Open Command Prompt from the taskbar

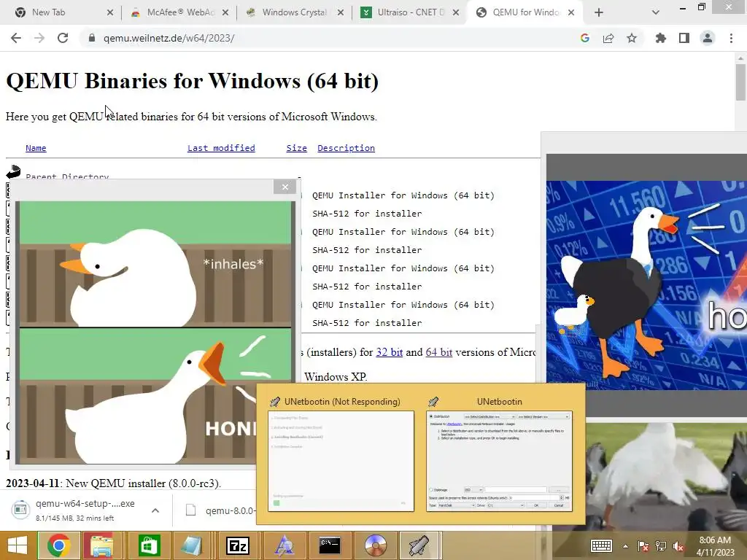pos(330,545)
